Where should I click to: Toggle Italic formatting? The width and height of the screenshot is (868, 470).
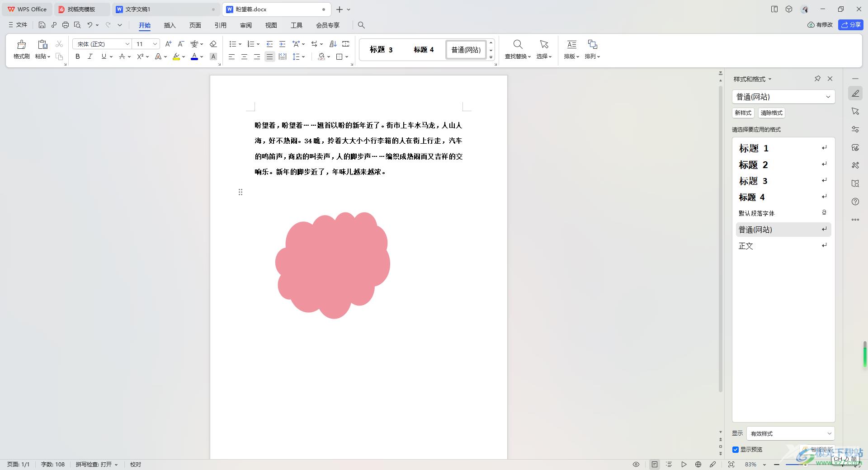pyautogui.click(x=90, y=56)
